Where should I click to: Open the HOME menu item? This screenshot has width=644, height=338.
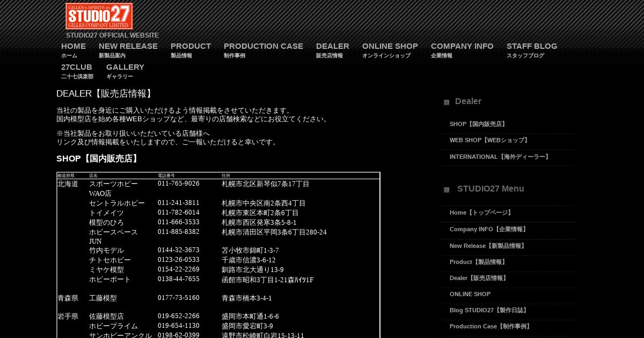74,50
